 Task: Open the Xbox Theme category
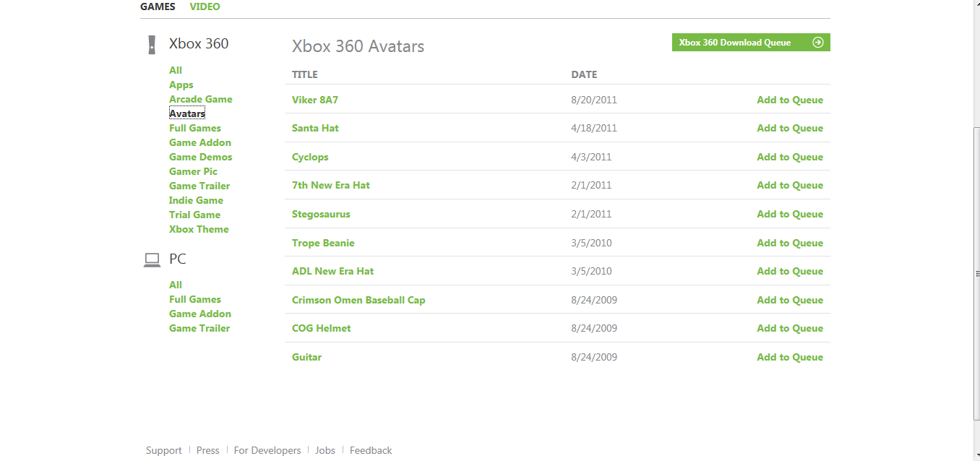199,229
